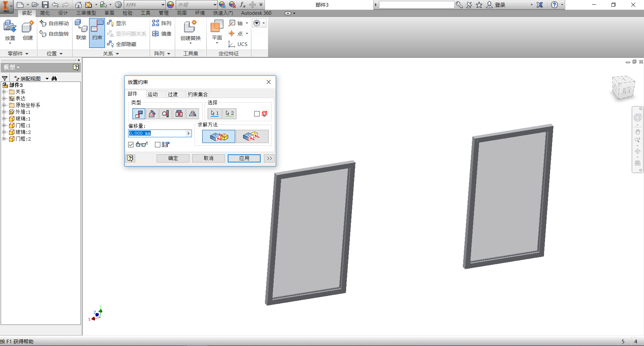Select the Symmetry constraint type icon

(193, 114)
